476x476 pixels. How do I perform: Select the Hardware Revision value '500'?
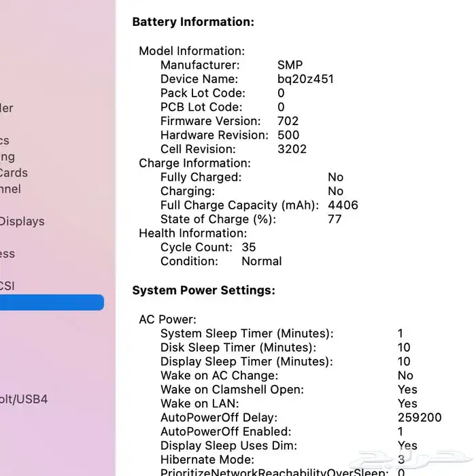pyautogui.click(x=288, y=135)
